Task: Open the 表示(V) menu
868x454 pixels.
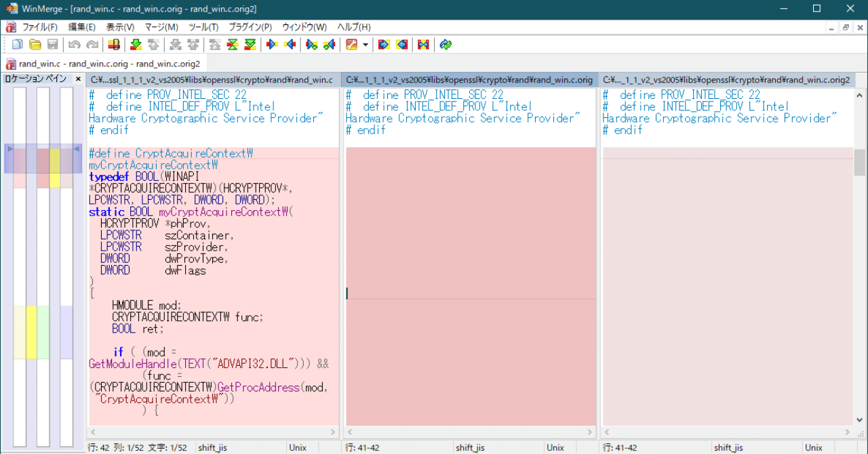Action: click(x=120, y=27)
